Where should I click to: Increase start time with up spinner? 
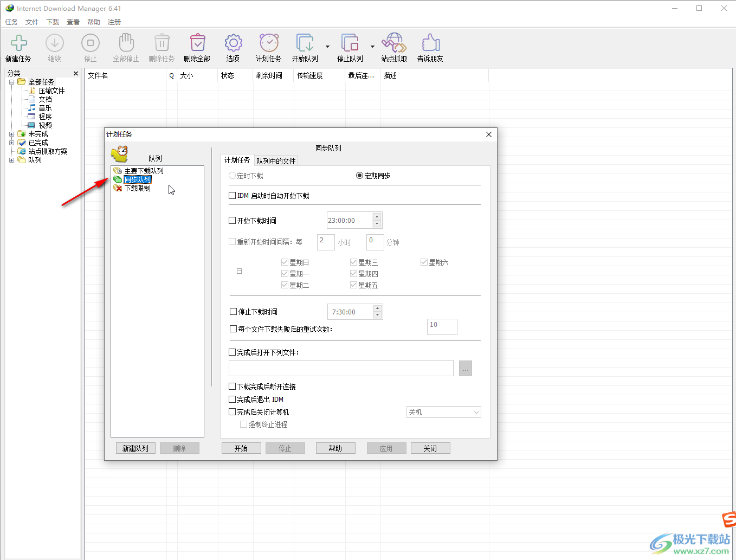(377, 217)
